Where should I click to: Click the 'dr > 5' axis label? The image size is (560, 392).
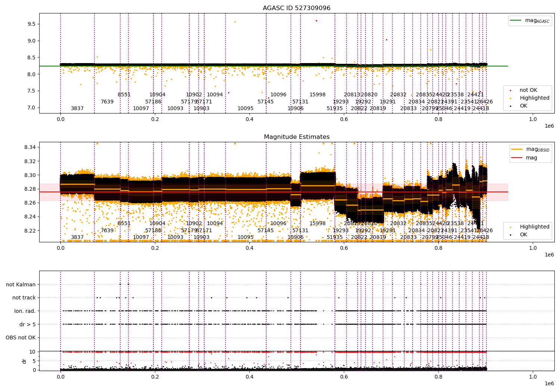point(28,325)
